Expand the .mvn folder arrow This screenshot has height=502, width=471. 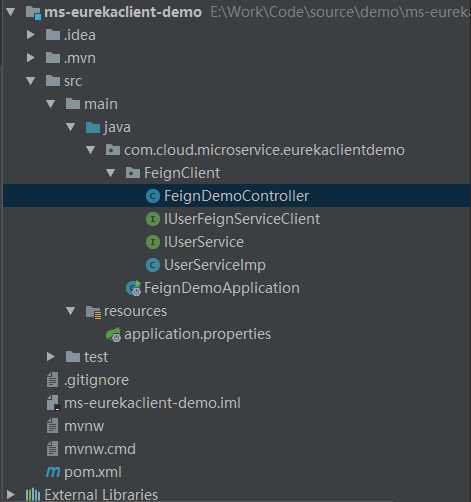(x=31, y=58)
